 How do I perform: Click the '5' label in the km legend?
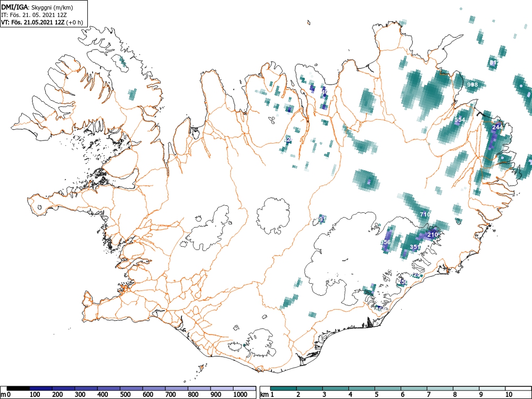pyautogui.click(x=377, y=395)
